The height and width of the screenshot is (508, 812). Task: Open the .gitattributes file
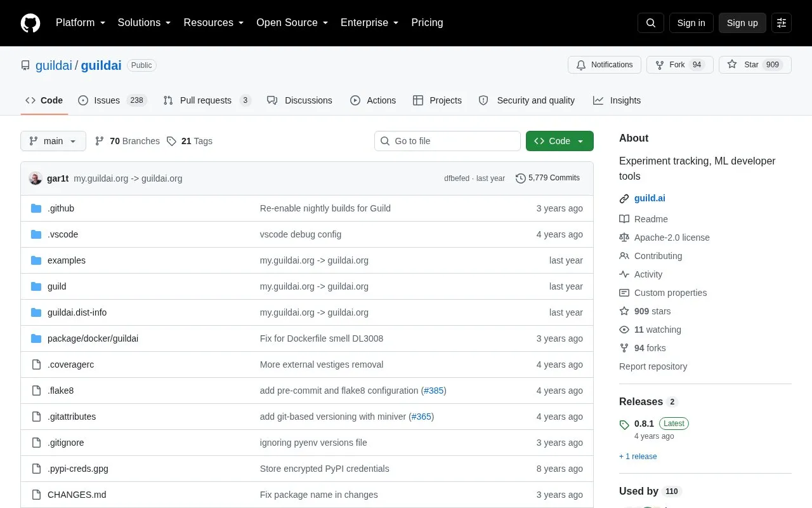72,417
